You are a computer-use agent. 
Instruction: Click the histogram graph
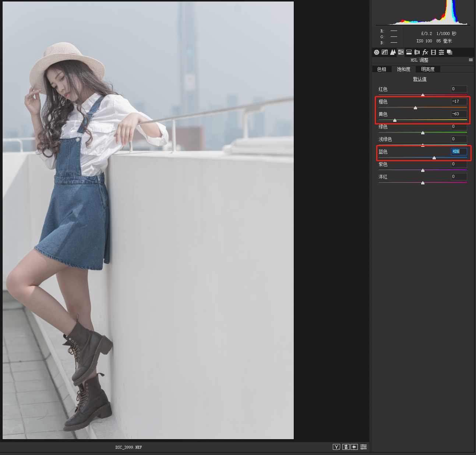[423, 13]
